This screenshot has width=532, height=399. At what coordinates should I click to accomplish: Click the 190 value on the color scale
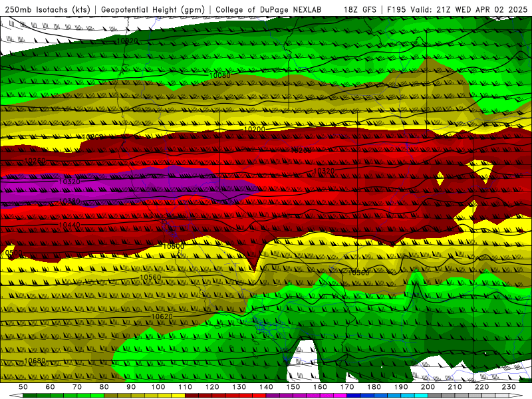401,387
